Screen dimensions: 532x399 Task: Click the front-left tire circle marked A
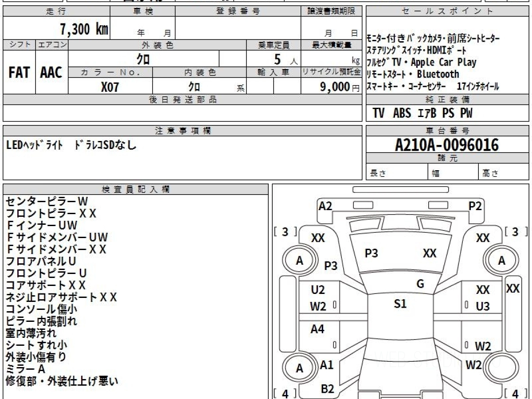click(x=300, y=261)
